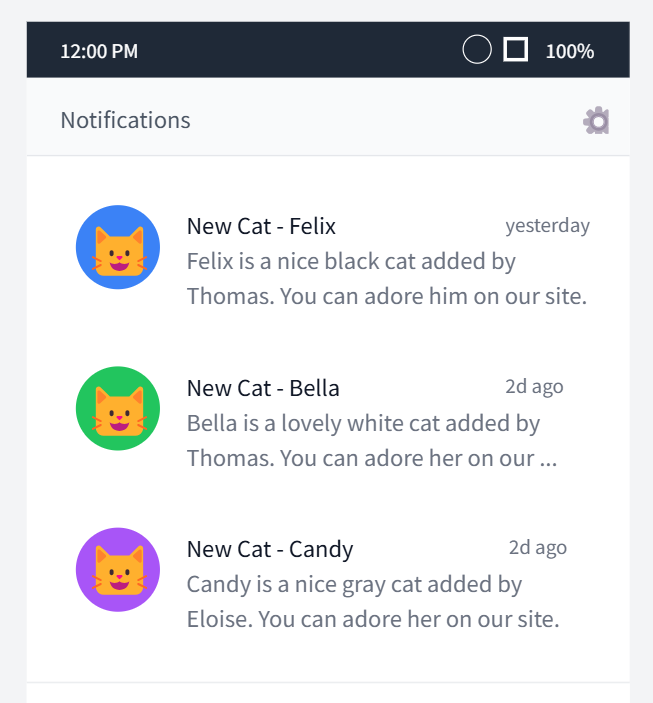Click the "2d ago" timestamp on Bella
This screenshot has width=653, height=703.
pos(534,387)
